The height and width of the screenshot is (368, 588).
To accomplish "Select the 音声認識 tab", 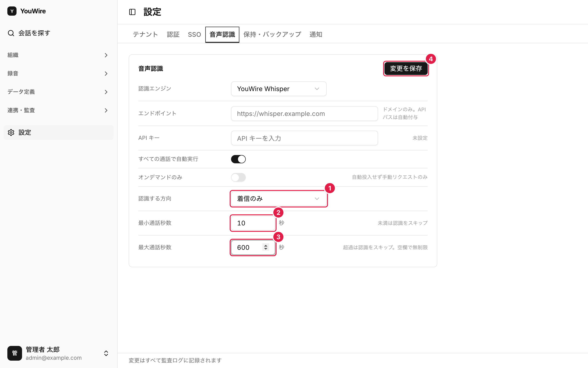I will [222, 34].
